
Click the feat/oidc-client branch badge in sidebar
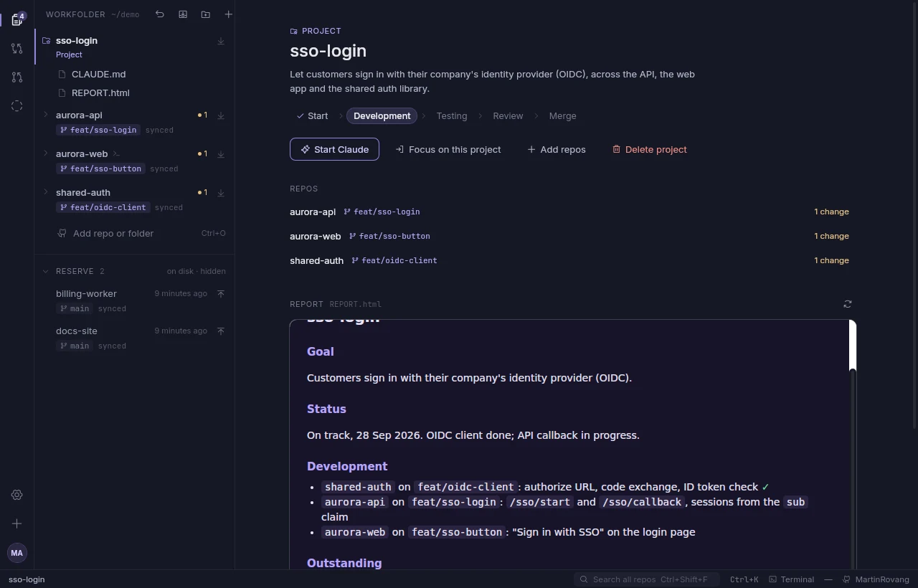[x=103, y=207]
